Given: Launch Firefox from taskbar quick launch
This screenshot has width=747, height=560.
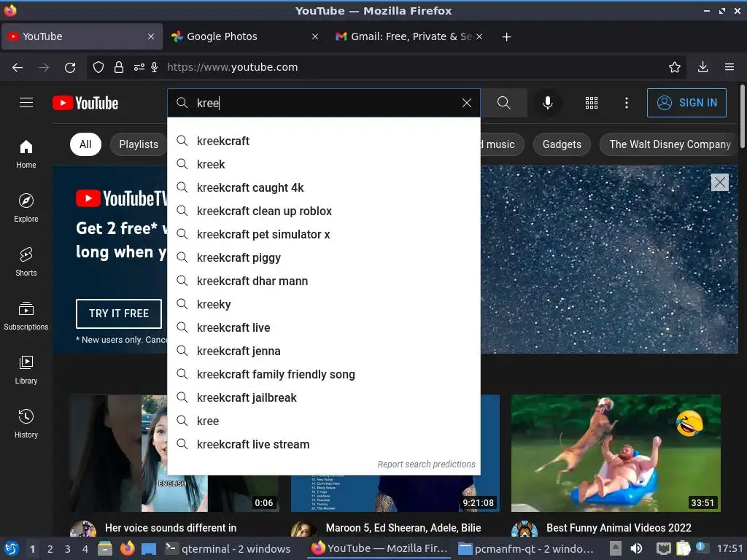Looking at the screenshot, I should click(x=127, y=548).
